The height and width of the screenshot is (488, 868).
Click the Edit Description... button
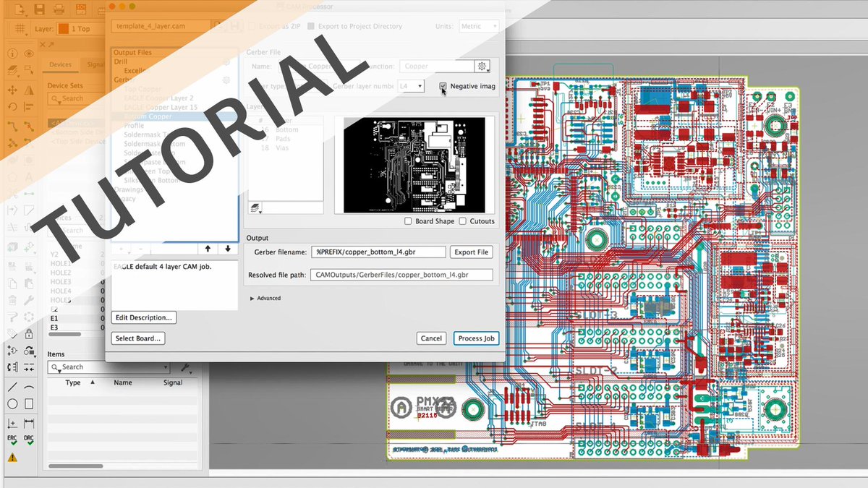144,317
